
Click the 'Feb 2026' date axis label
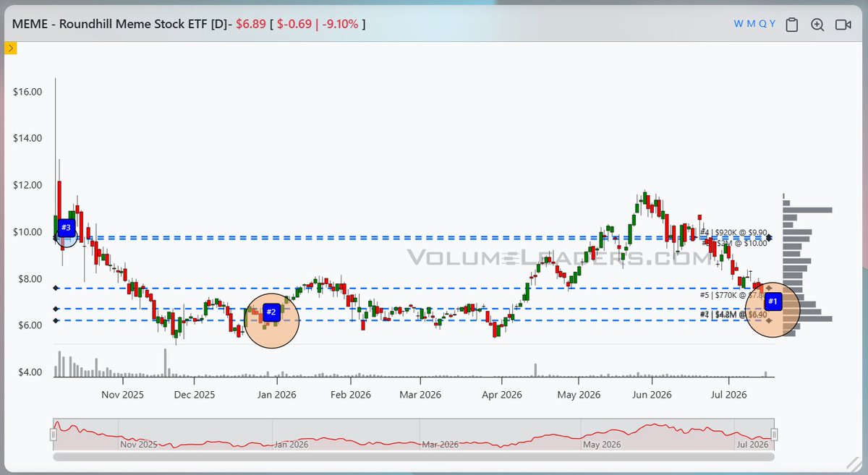(x=351, y=395)
